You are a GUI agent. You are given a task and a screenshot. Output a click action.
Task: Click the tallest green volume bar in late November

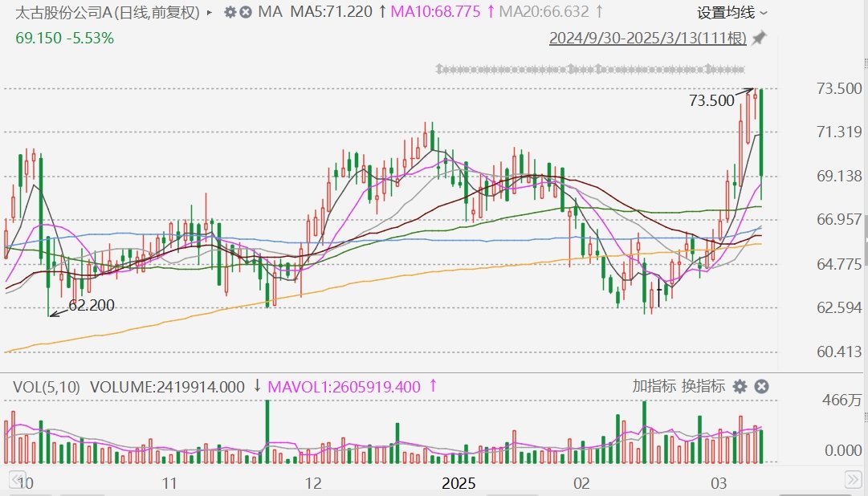(267, 432)
